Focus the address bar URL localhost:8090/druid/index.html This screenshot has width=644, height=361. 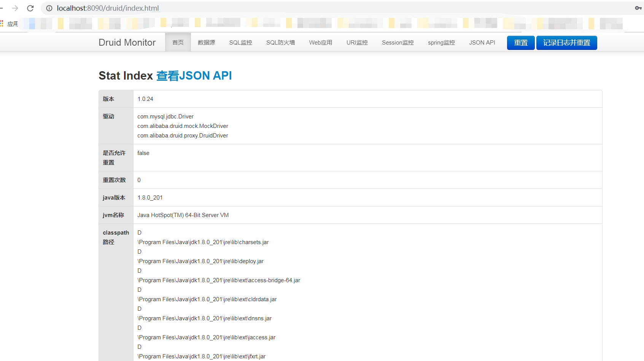click(x=108, y=8)
